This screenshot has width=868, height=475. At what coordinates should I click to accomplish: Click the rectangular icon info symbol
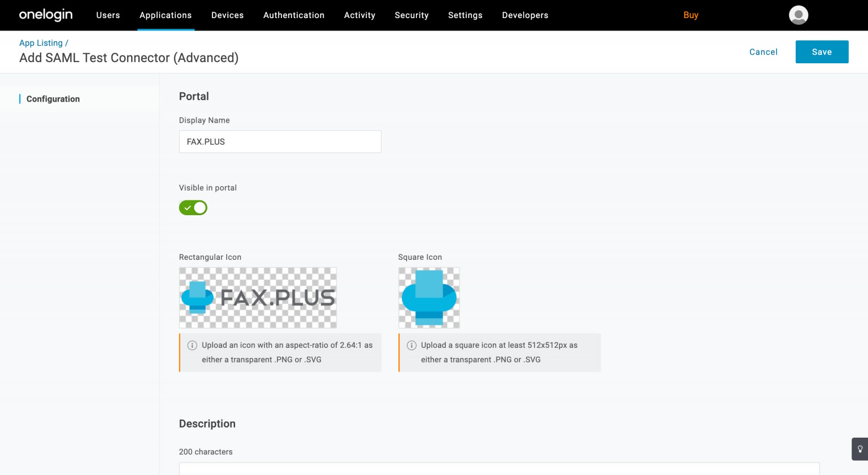[x=192, y=346]
